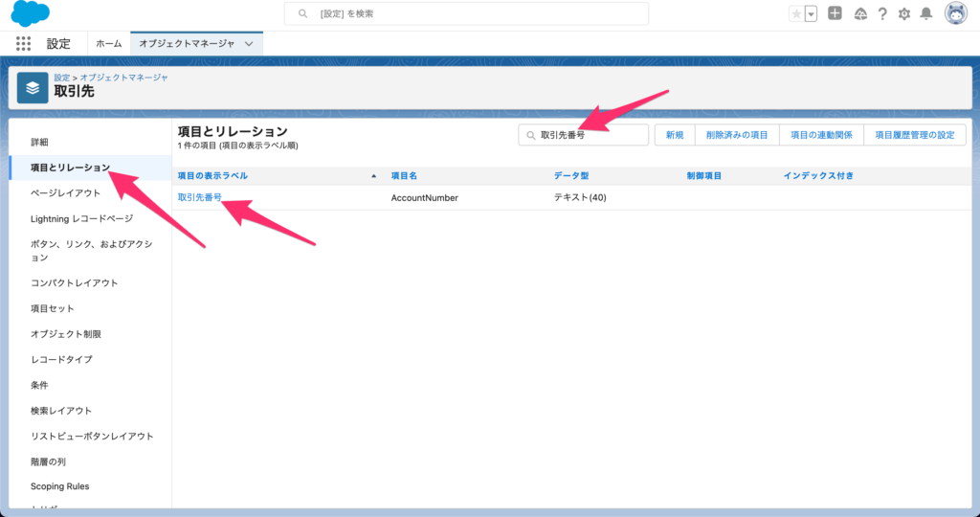
Task: Sort by 項目名 column header
Action: [x=404, y=175]
